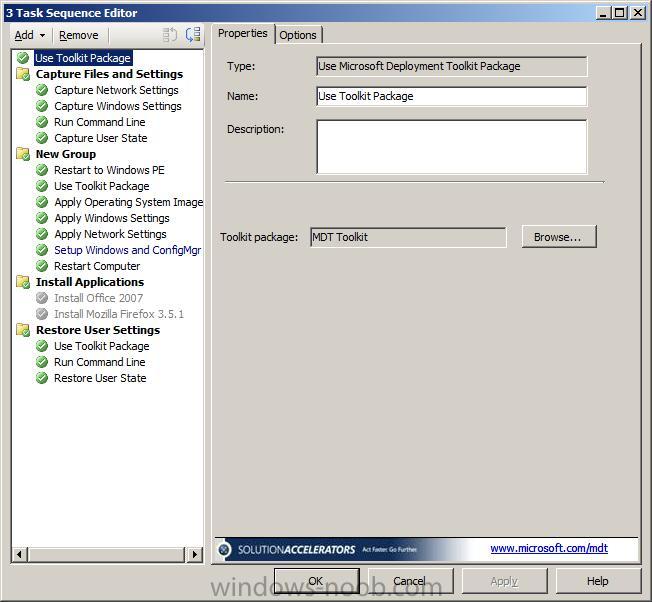Click the Browse... button

(x=559, y=237)
